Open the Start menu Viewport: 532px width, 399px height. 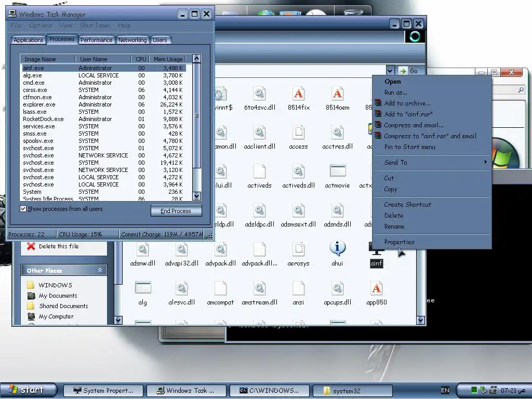[x=28, y=390]
